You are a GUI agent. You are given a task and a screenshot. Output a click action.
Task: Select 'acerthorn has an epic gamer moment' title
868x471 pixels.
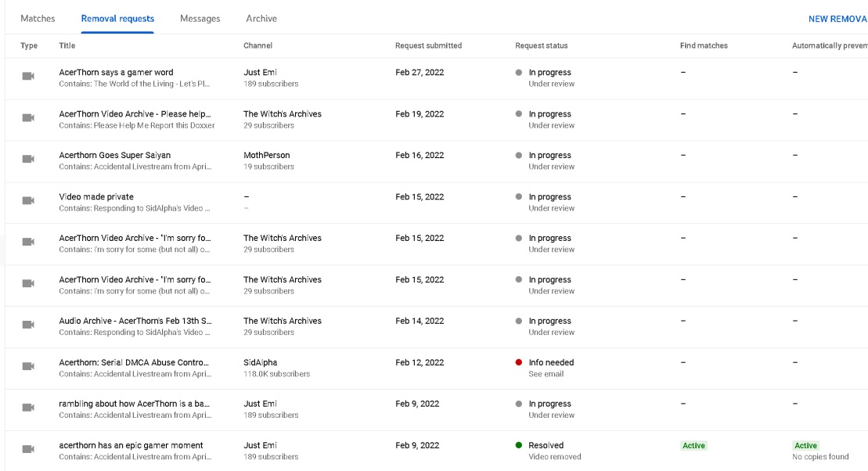pyautogui.click(x=131, y=445)
